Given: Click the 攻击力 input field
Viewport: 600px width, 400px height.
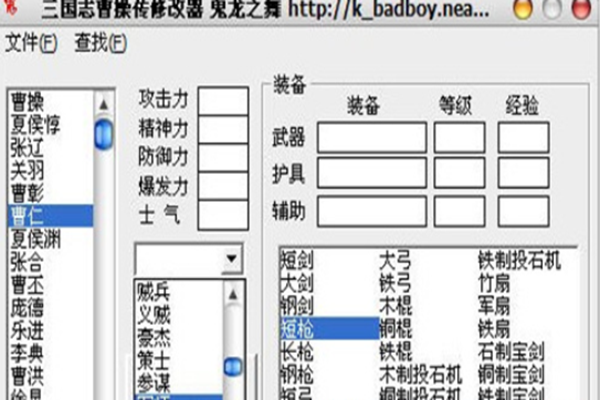Looking at the screenshot, I should (x=222, y=101).
